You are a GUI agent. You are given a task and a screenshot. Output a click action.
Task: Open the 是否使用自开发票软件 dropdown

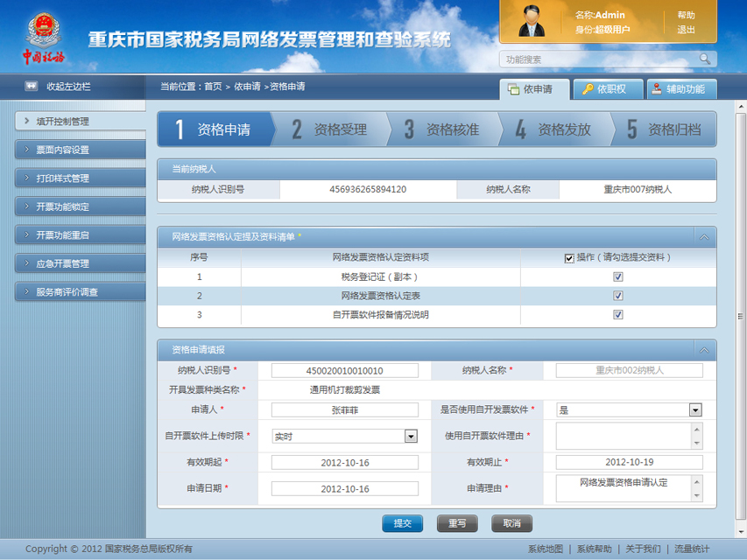click(695, 410)
